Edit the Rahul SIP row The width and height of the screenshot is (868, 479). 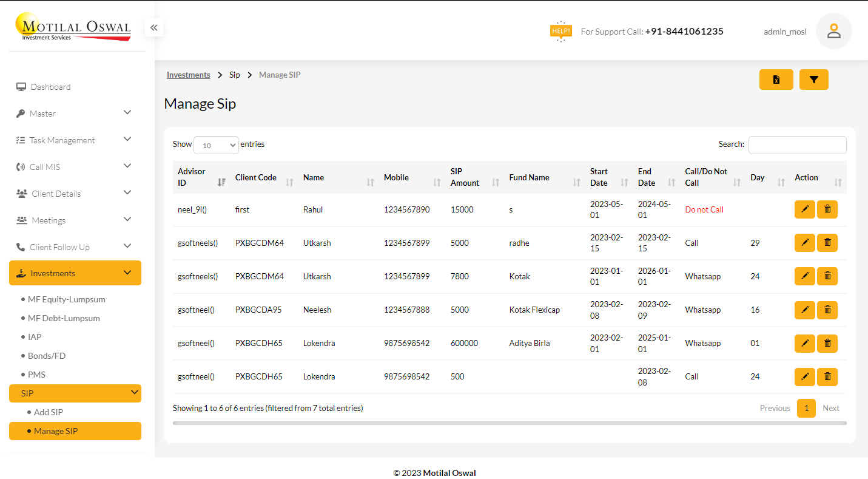(804, 209)
